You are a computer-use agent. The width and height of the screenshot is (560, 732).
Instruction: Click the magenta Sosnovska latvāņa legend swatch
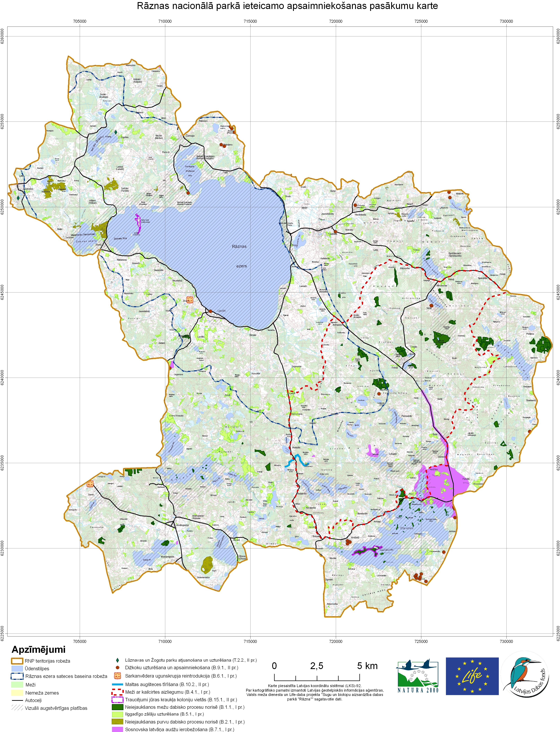(x=117, y=729)
